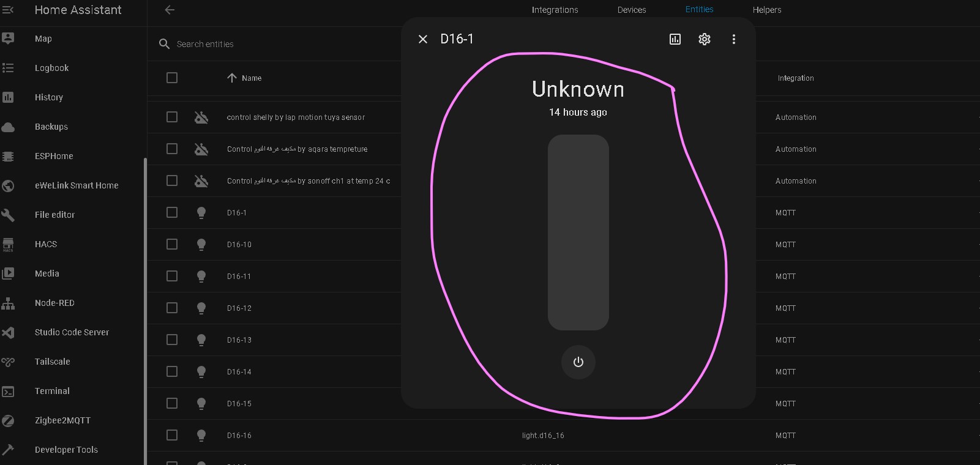Check the select-all entities checkbox
980x465 pixels.
[x=172, y=78]
